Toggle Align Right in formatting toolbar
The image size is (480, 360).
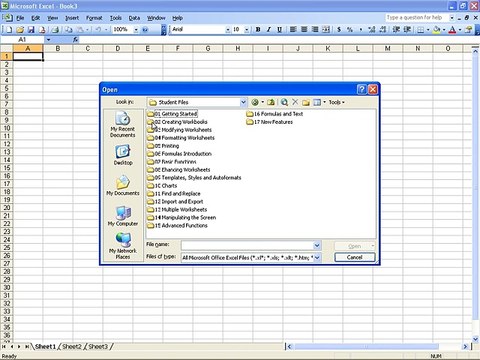point(315,30)
